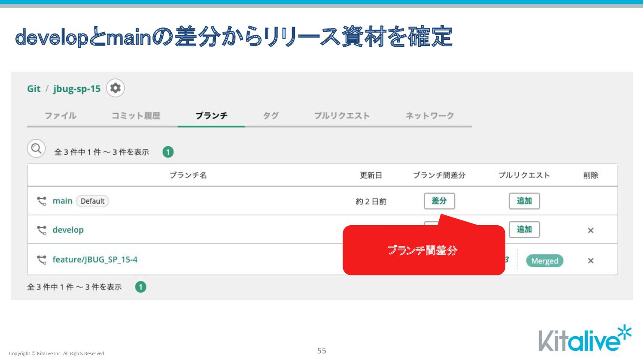
Task: Select the ブランチ tab
Action: click(x=211, y=116)
